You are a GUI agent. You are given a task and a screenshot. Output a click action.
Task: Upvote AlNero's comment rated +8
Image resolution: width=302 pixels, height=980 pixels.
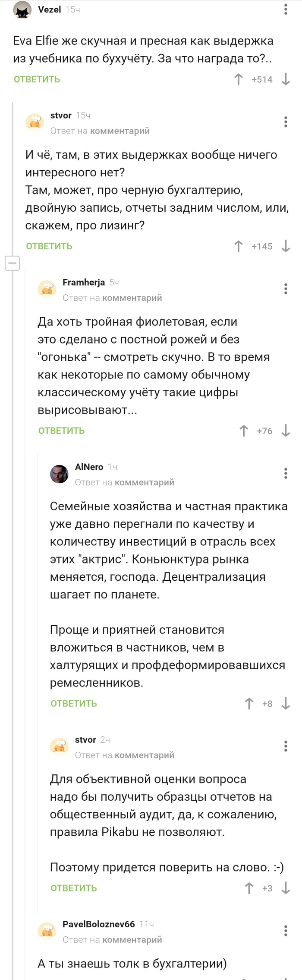tap(249, 703)
